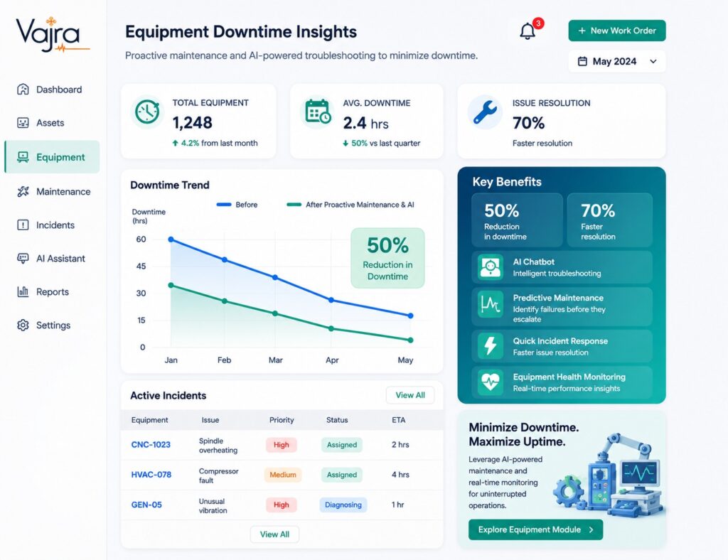Open the GEN-05 equipment link
The image size is (728, 560).
(146, 505)
